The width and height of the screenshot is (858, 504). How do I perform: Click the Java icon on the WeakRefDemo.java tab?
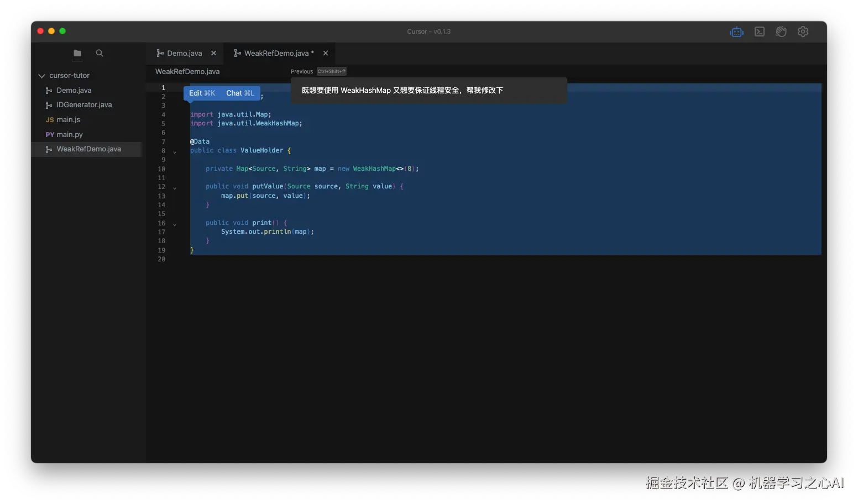point(237,53)
